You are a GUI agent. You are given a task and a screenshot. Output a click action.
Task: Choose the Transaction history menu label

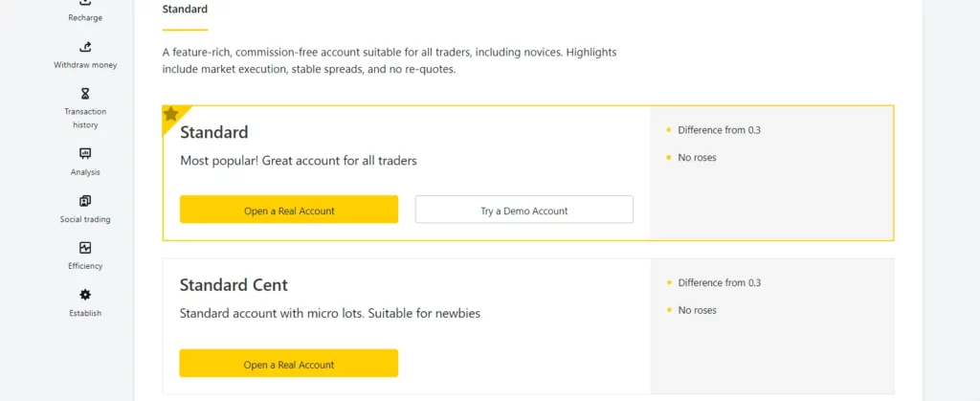pyautogui.click(x=85, y=118)
